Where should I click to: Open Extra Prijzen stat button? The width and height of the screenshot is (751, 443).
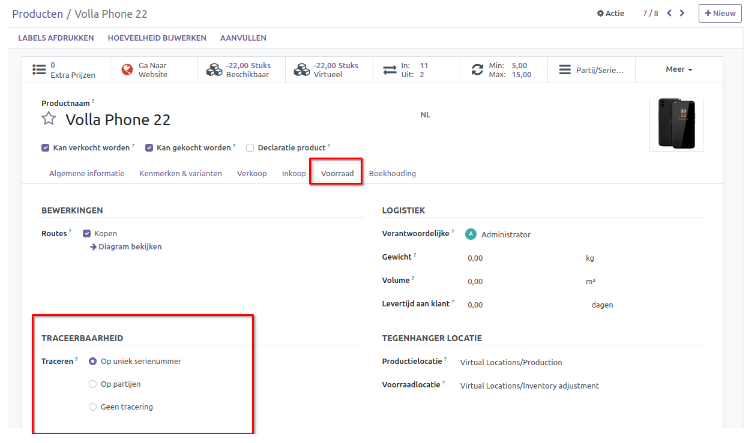pos(65,70)
